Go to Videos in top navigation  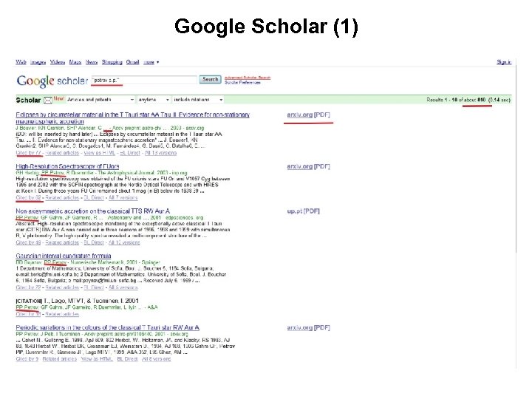pos(58,62)
